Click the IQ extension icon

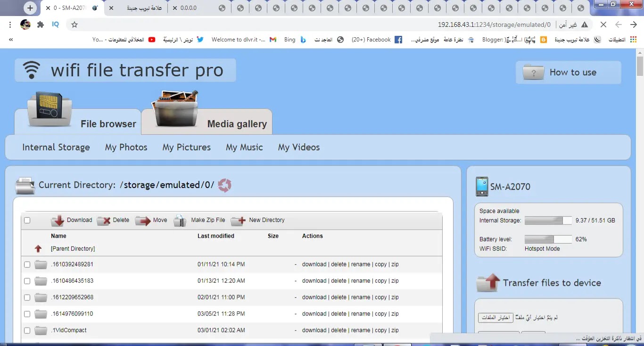(55, 25)
